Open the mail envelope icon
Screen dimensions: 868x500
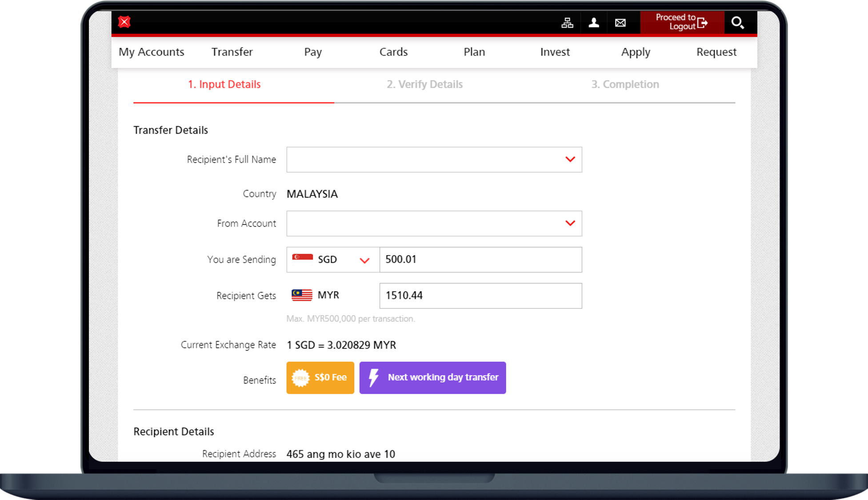click(620, 23)
